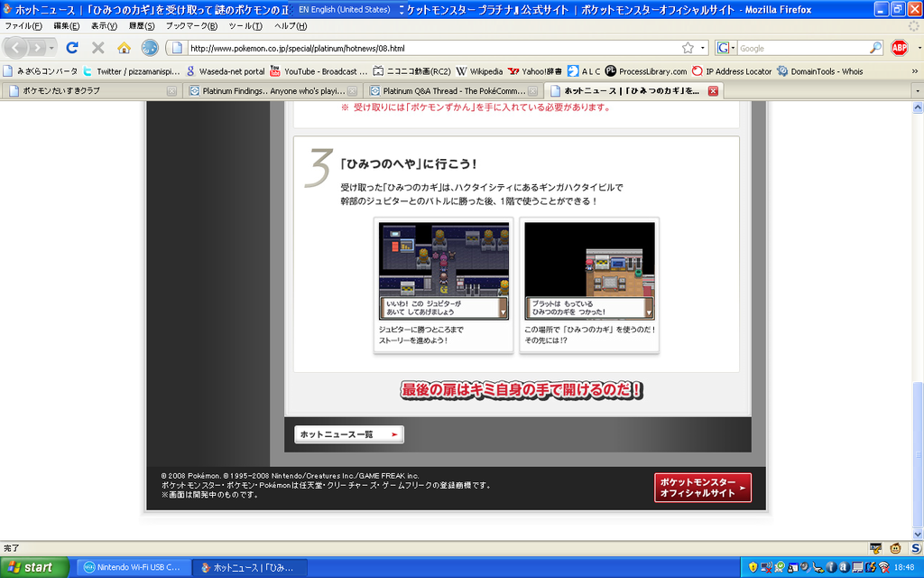Open the Yahoo!辞書 bookmark

(534, 71)
